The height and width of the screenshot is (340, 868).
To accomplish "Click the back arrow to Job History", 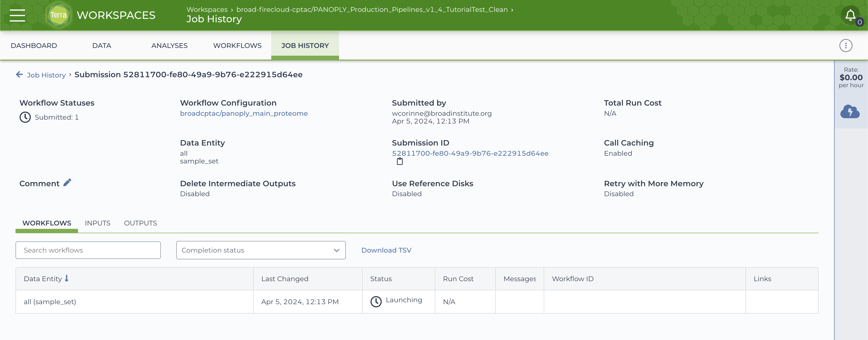I will (19, 75).
